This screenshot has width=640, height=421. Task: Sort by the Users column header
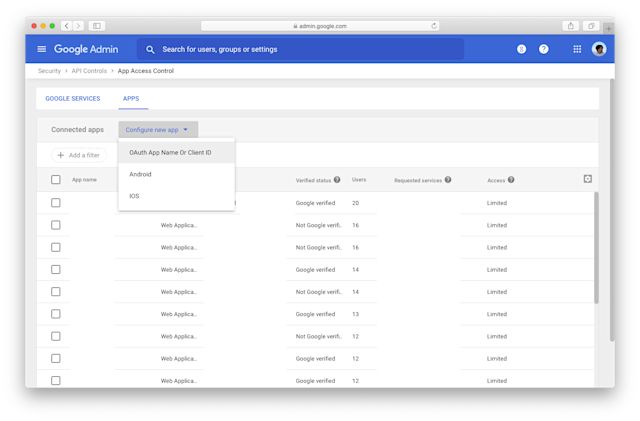(x=359, y=180)
